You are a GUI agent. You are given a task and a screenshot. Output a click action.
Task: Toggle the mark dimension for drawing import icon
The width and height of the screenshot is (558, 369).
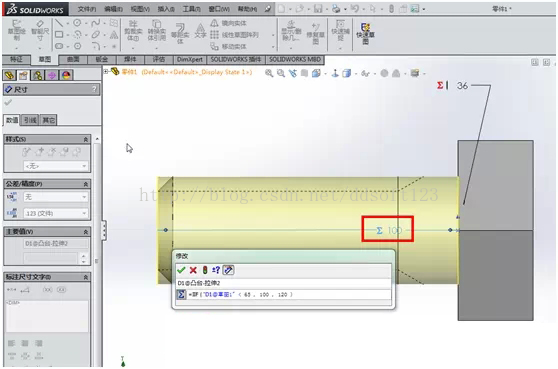(228, 270)
